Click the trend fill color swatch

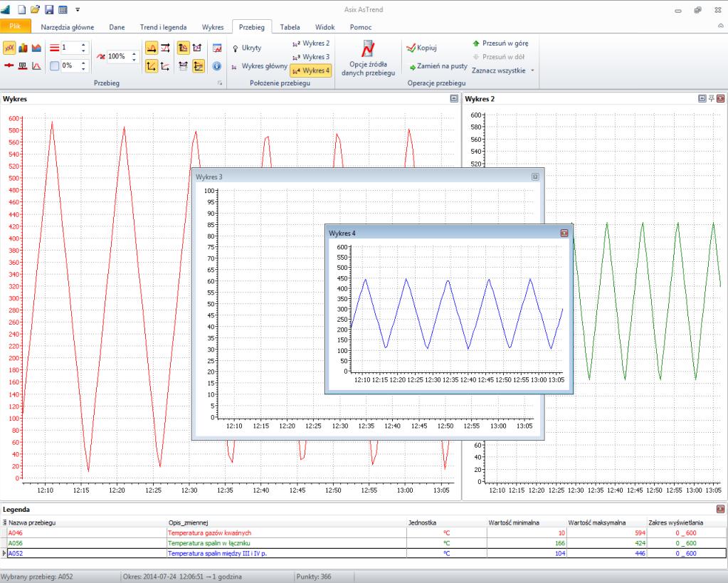click(54, 66)
